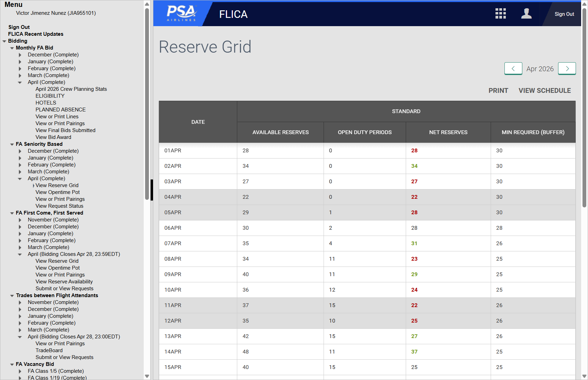Expand Trades March (Complete) node
588x380 pixels.
pos(20,330)
